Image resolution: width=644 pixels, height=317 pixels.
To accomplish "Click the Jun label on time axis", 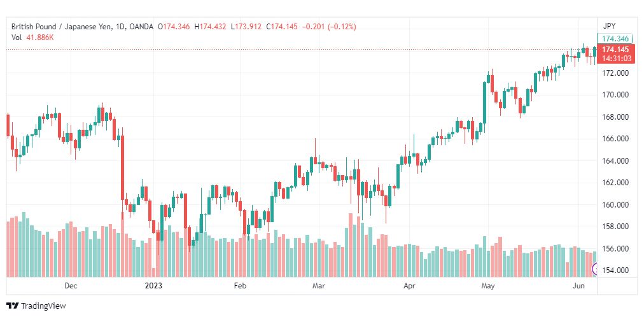I will tap(578, 285).
